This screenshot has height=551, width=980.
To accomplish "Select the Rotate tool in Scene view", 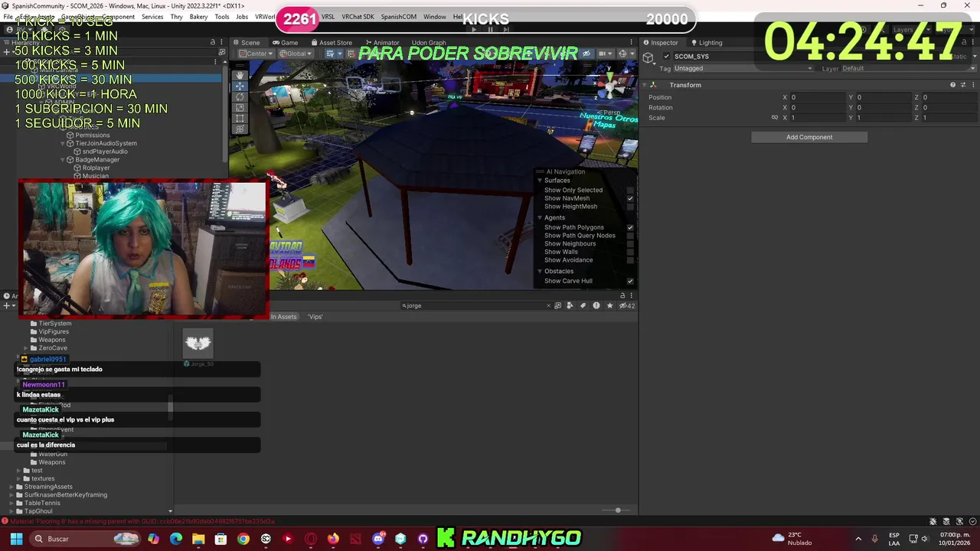I will pyautogui.click(x=240, y=96).
